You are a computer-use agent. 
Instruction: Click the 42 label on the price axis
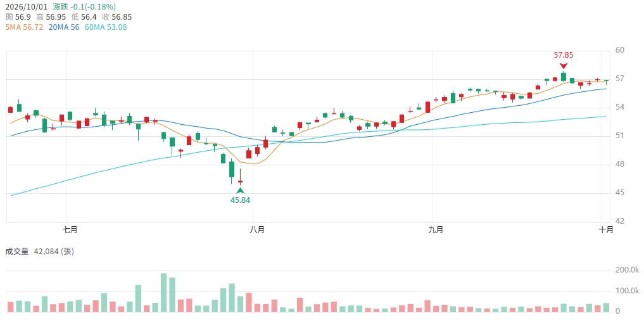point(620,221)
